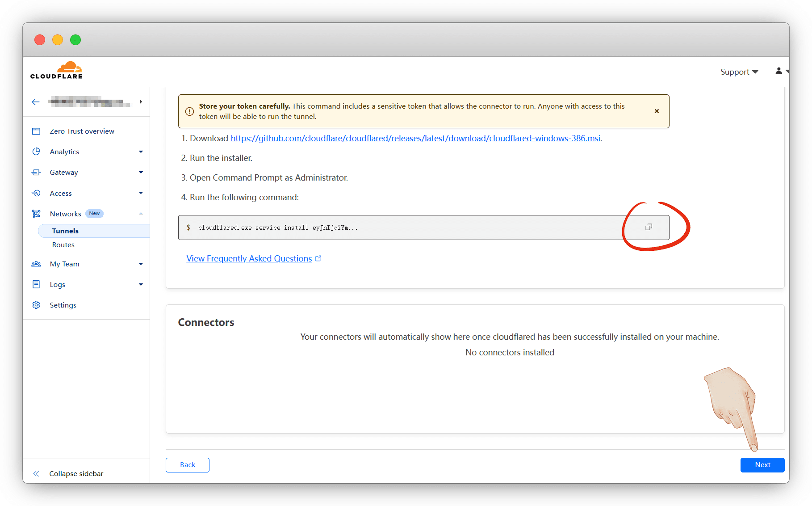This screenshot has height=506, width=812.
Task: Click the Next button
Action: click(762, 465)
